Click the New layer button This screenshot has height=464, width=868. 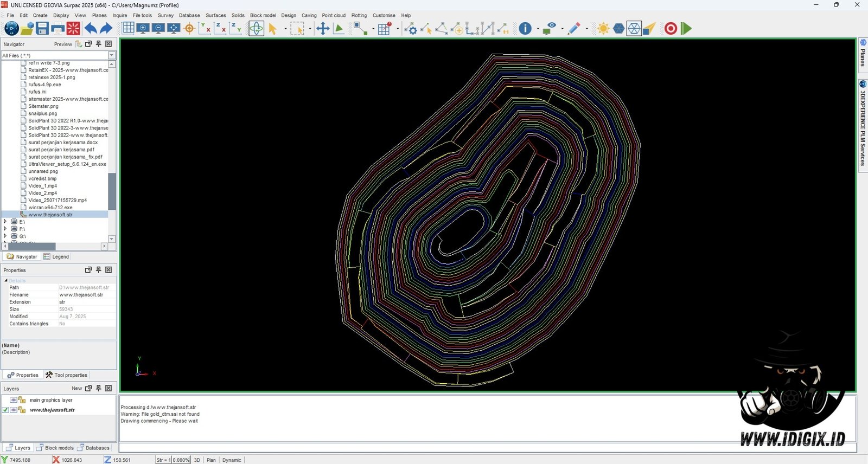77,388
